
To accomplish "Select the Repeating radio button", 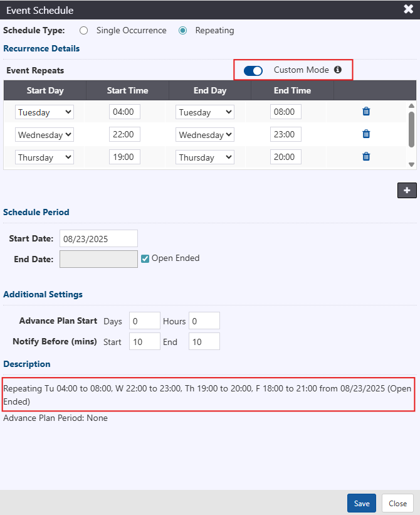I will [x=183, y=30].
